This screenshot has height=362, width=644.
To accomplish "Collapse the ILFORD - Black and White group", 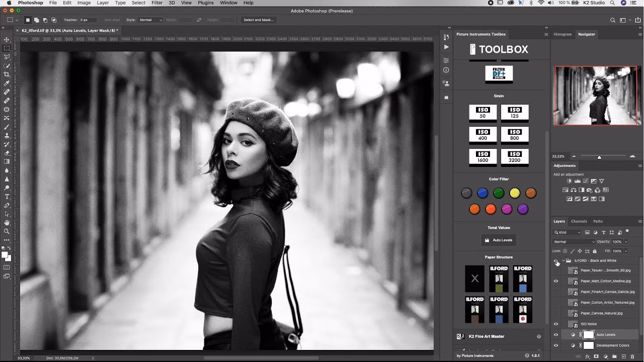I will point(563,260).
